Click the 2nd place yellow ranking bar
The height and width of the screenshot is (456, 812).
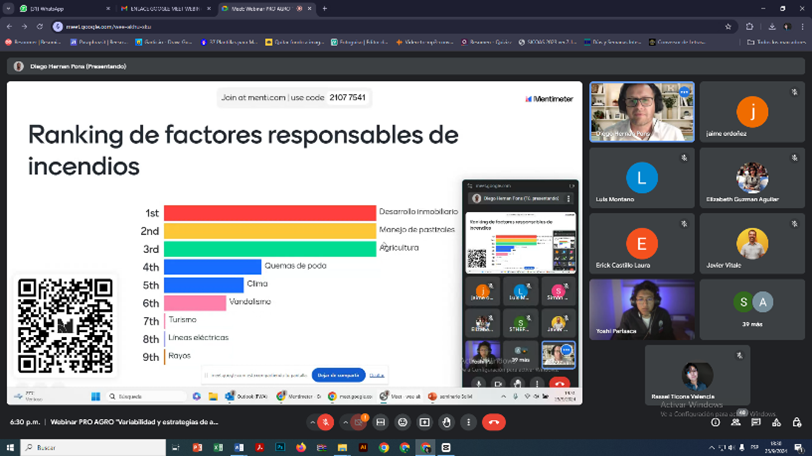pyautogui.click(x=270, y=231)
